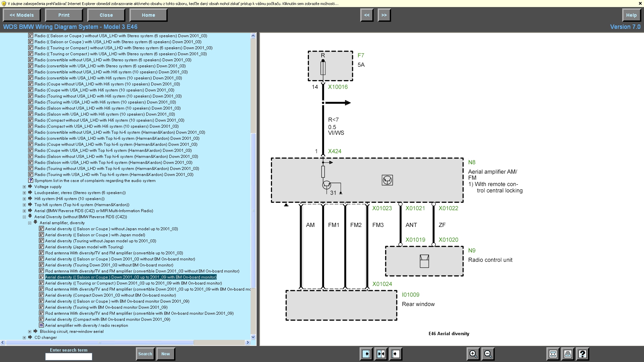This screenshot has width=644, height=362.
Task: Click the question mark help icon
Action: click(583, 354)
